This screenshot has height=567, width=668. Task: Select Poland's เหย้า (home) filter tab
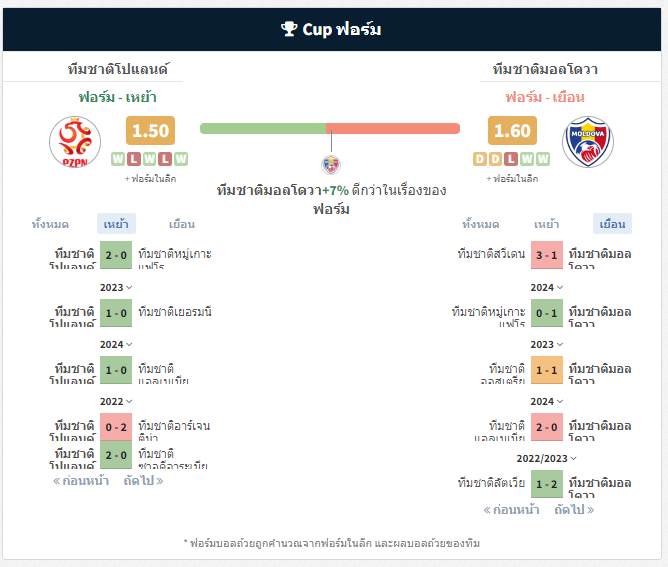116,224
